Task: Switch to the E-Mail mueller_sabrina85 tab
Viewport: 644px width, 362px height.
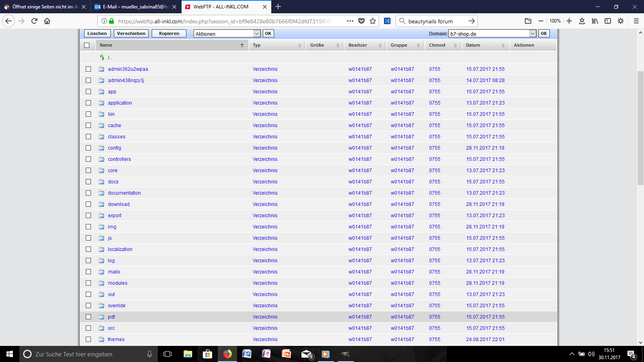Action: pyautogui.click(x=135, y=6)
